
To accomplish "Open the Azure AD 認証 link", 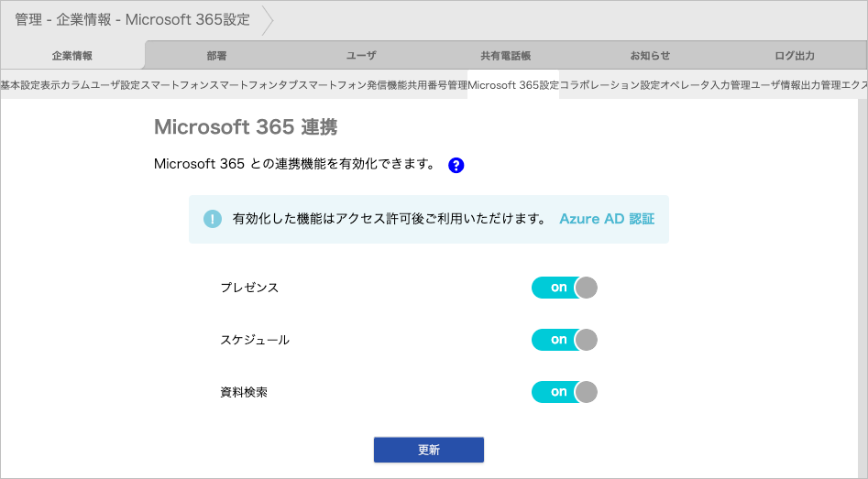I will click(x=607, y=219).
